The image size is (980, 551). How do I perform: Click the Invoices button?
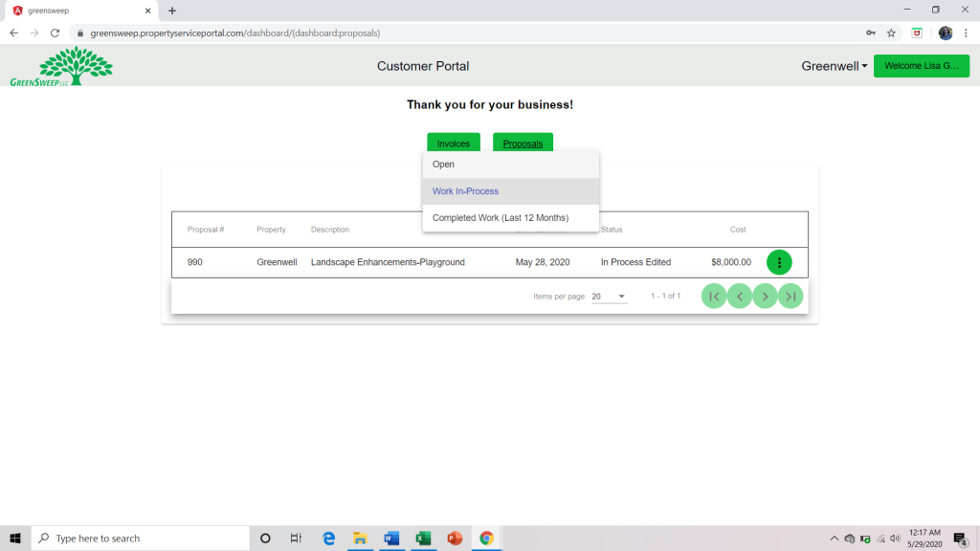click(454, 143)
